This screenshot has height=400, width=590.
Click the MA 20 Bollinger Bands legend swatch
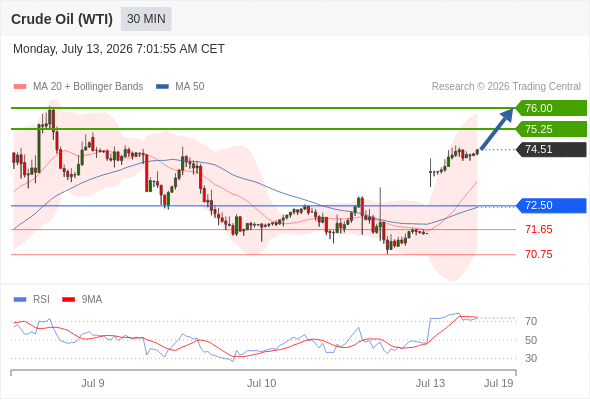[20, 87]
